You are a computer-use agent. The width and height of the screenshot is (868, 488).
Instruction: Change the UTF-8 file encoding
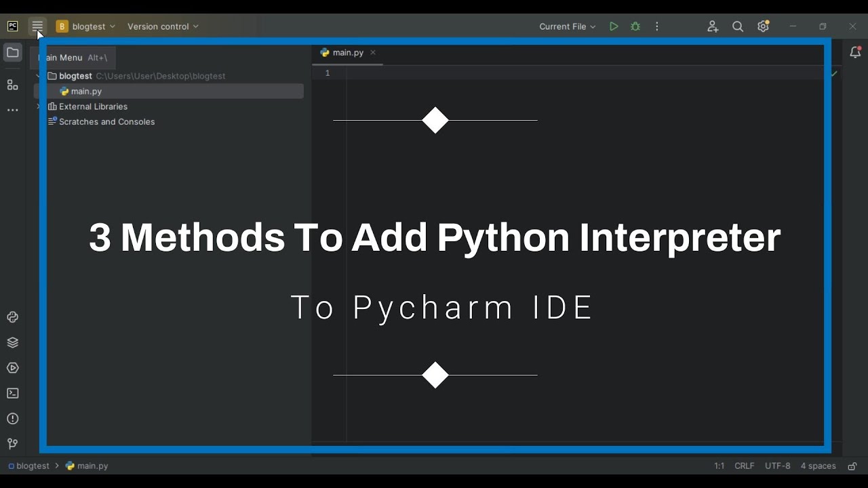click(x=778, y=466)
